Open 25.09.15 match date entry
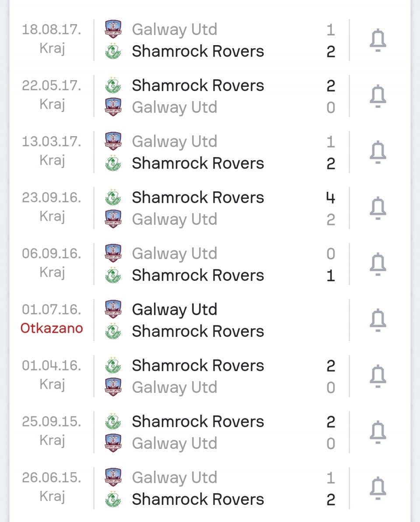This screenshot has height=522, width=420. pos(52,421)
